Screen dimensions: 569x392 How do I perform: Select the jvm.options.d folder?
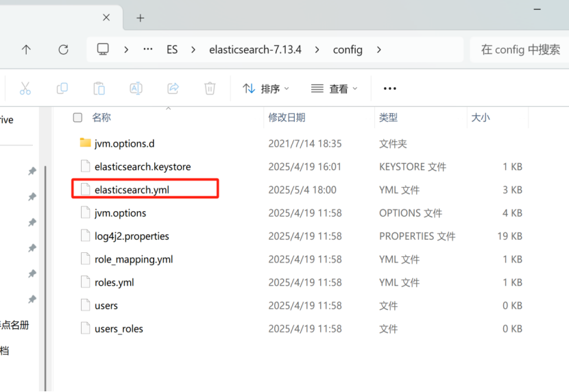click(x=125, y=144)
